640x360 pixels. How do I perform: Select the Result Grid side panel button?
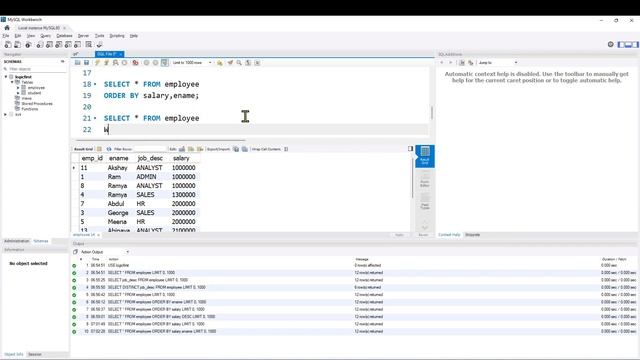425,156
